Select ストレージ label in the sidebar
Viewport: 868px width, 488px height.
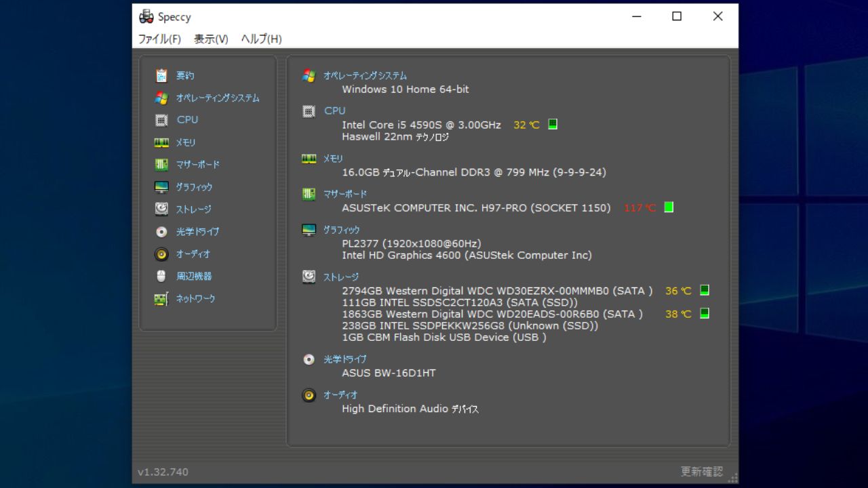point(194,209)
